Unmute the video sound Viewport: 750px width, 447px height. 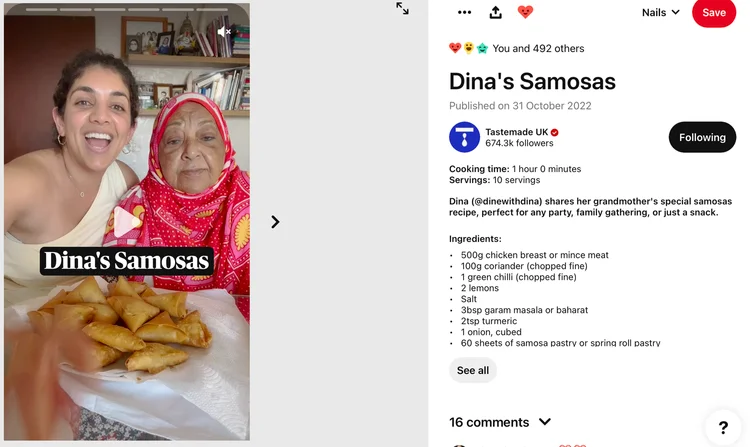[224, 32]
